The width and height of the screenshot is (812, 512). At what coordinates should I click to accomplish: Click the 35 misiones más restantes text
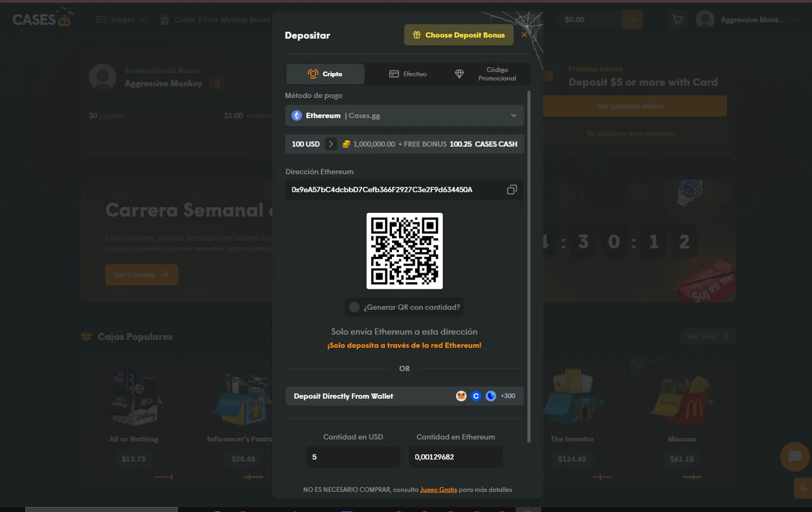[631, 133]
